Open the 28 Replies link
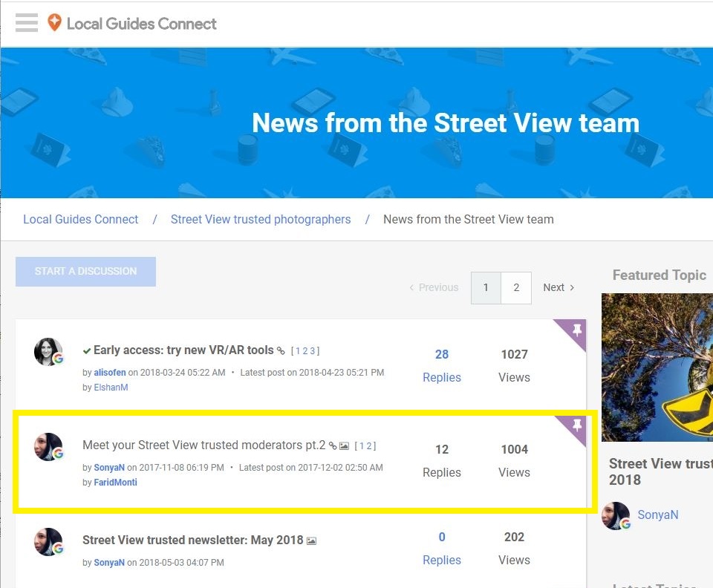Viewport: 713px width, 588px height. [441, 365]
